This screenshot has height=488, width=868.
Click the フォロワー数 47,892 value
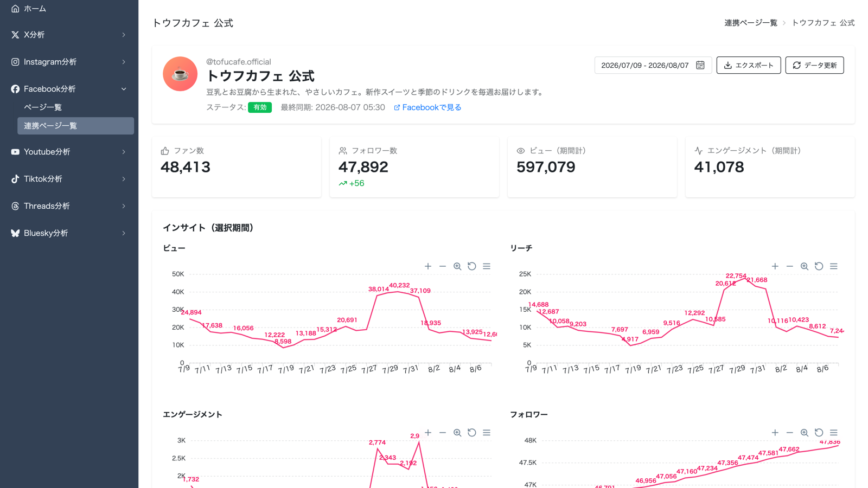click(363, 167)
